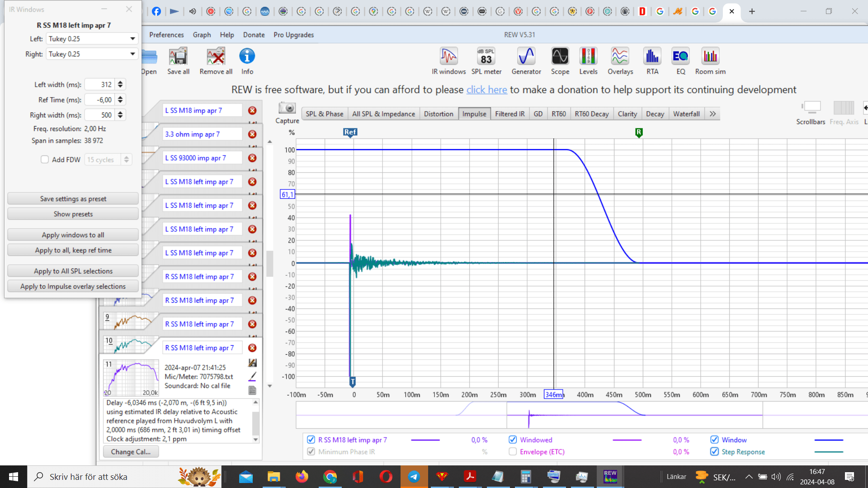Toggle R SS M18 left imp trace checkbox
868x488 pixels.
(311, 440)
